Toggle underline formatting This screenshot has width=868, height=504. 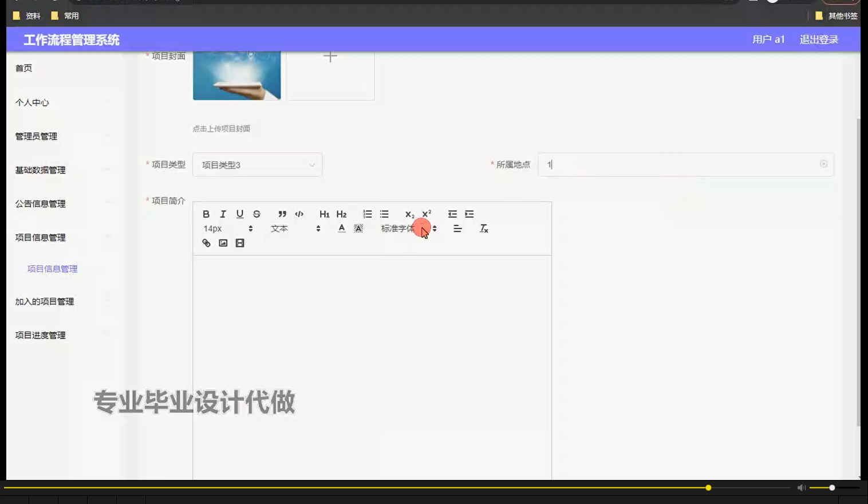pyautogui.click(x=239, y=214)
